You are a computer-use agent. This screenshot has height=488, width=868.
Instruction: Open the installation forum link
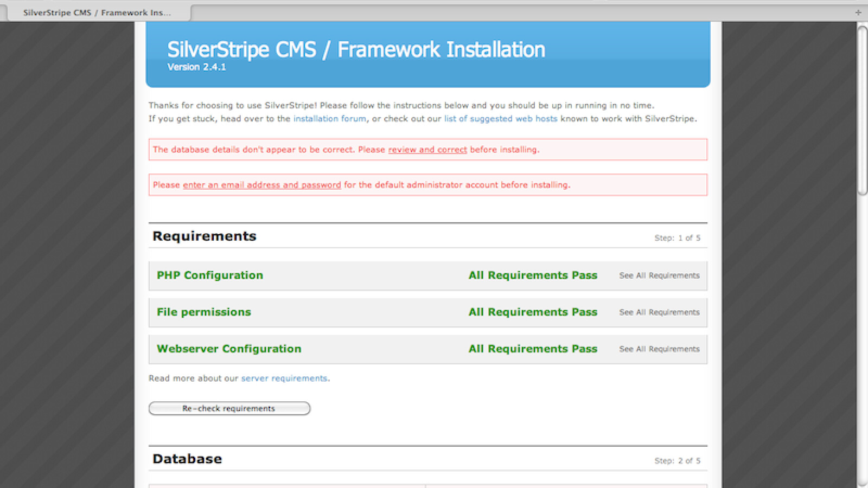pyautogui.click(x=329, y=119)
